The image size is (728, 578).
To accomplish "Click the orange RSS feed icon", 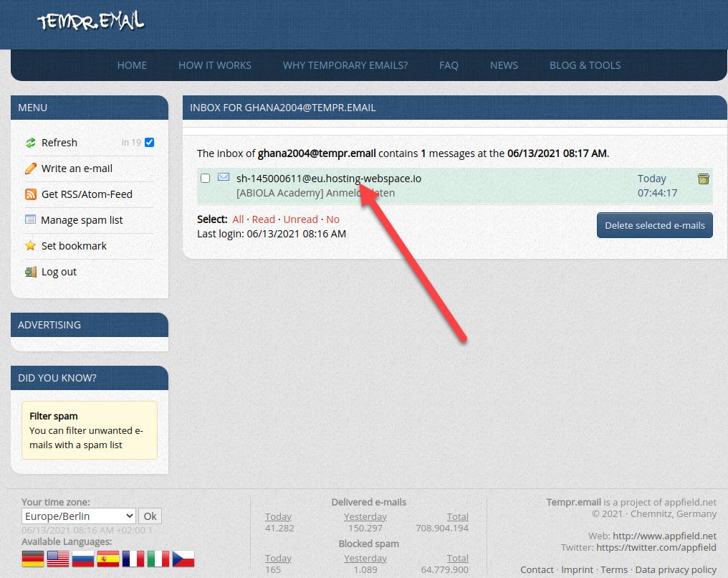I will 31,194.
